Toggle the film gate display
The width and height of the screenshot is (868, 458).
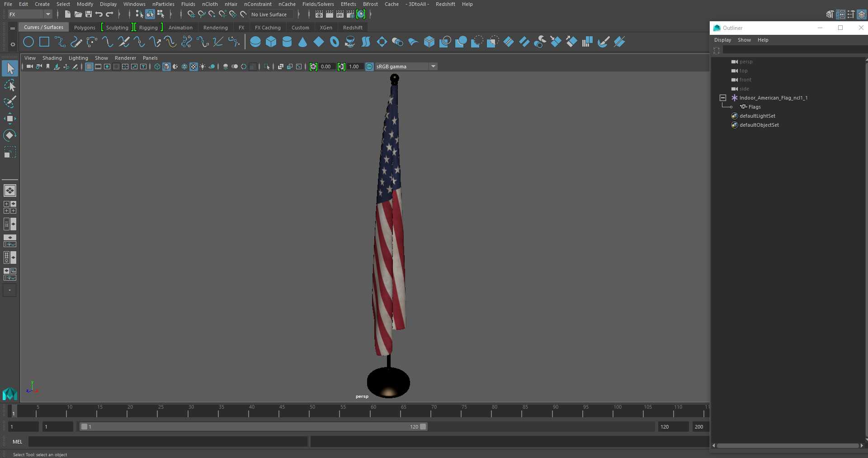[x=98, y=67]
